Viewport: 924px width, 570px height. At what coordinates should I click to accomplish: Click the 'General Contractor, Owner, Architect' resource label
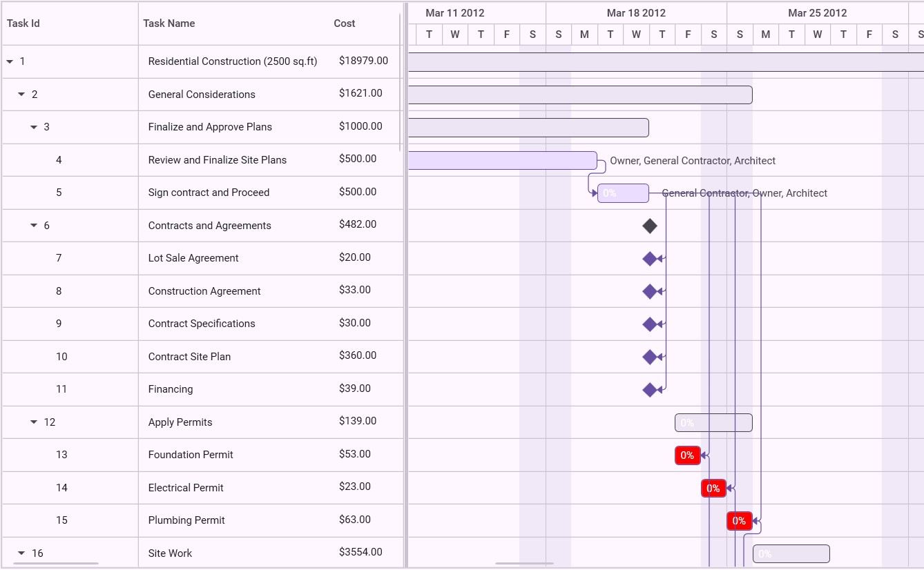(744, 193)
